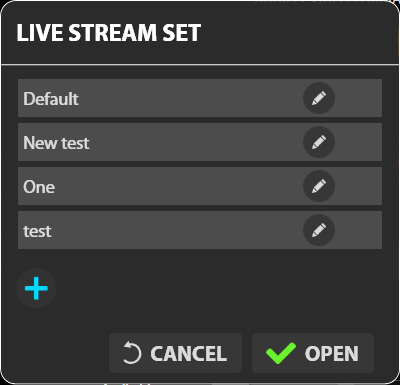This screenshot has height=385, width=400.
Task: Select the New test stream set row
Action: point(200,142)
